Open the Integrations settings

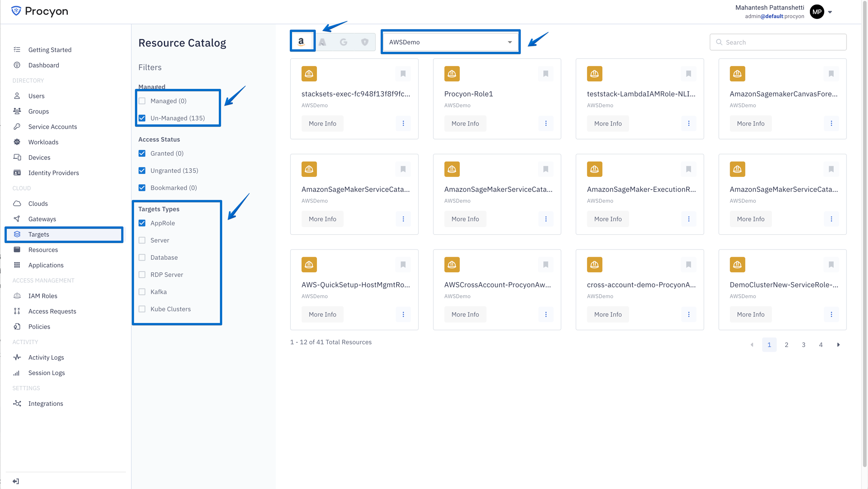[x=46, y=403]
